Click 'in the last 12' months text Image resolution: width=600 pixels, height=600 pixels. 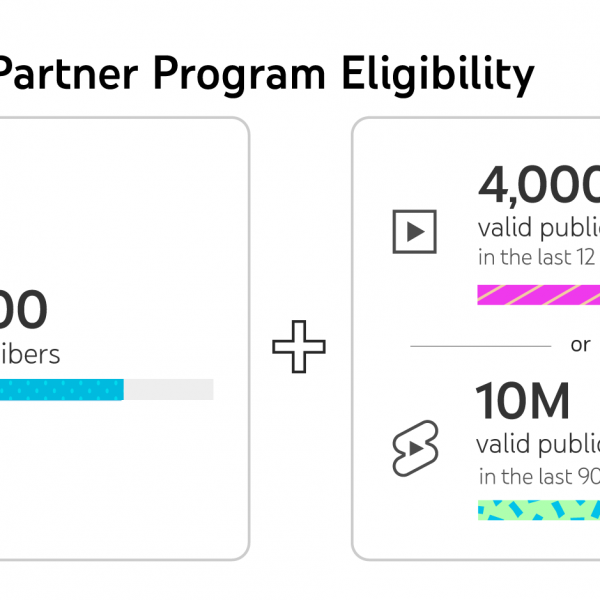536,257
